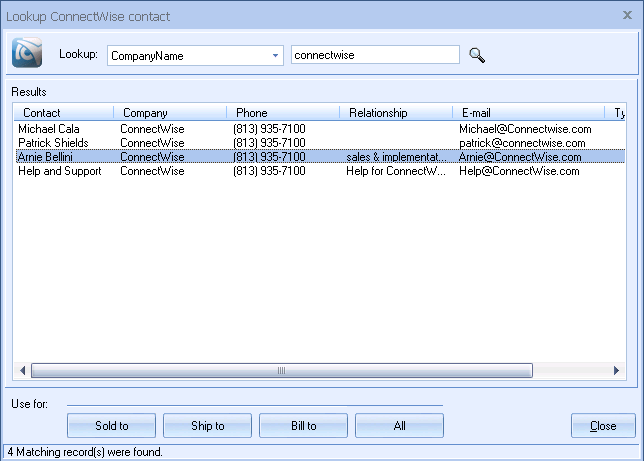
Task: Close the Lookup ConnectWise contact dialog
Action: (627, 16)
